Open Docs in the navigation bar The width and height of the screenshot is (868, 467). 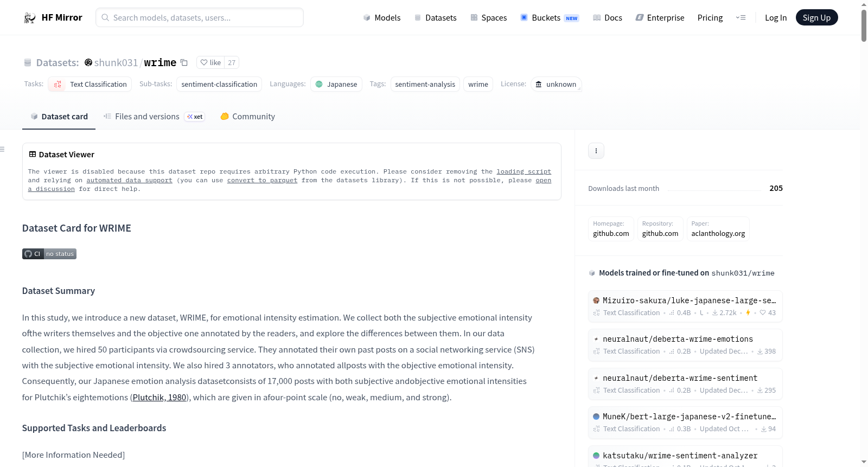(608, 17)
